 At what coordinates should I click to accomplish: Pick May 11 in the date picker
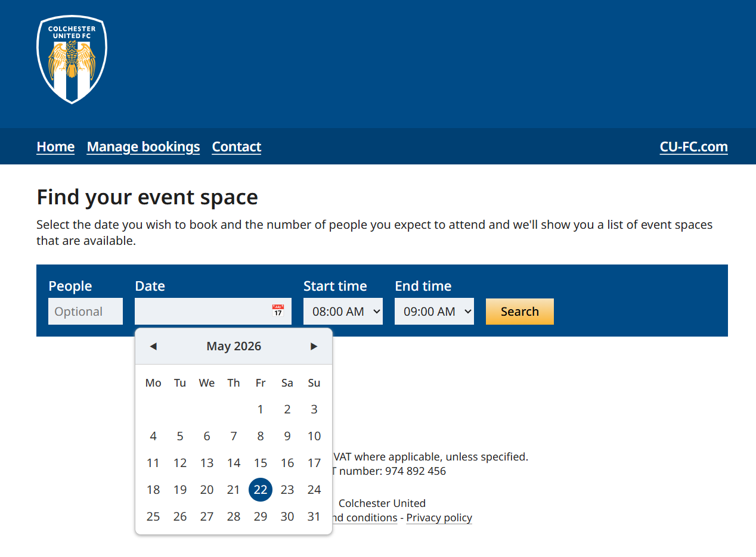[153, 463]
